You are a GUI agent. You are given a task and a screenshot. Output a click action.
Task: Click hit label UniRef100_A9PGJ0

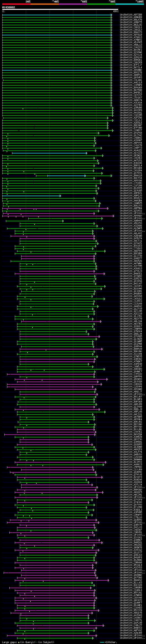131,196
